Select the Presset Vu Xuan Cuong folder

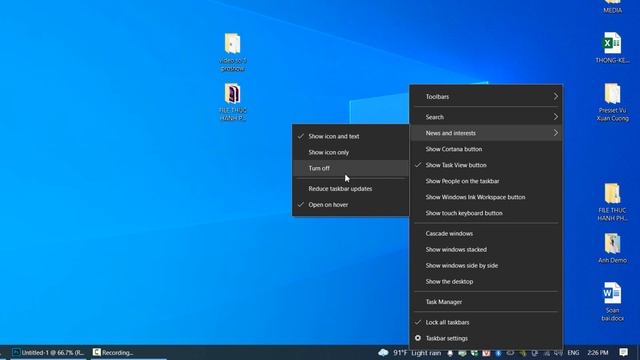click(x=612, y=102)
